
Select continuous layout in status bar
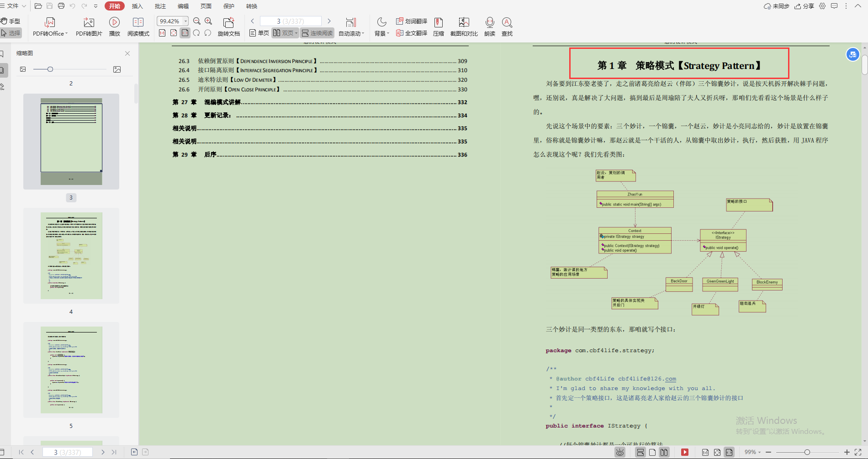pyautogui.click(x=640, y=452)
